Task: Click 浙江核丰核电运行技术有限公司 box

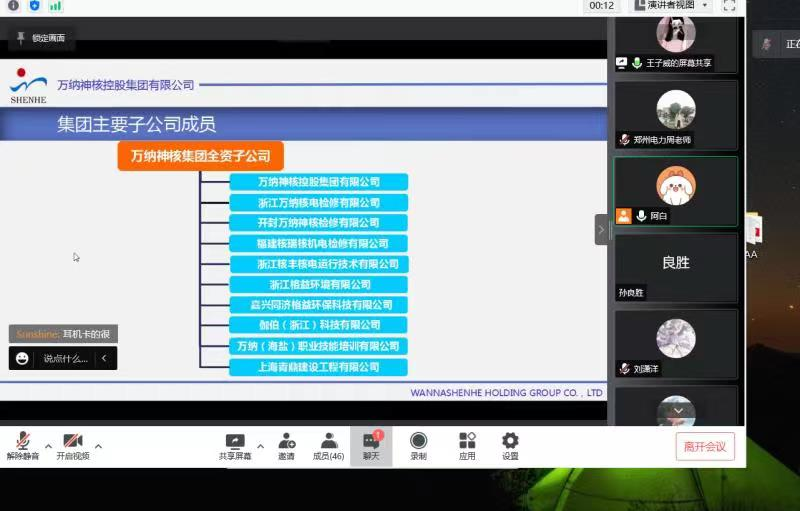Action: (x=318, y=264)
